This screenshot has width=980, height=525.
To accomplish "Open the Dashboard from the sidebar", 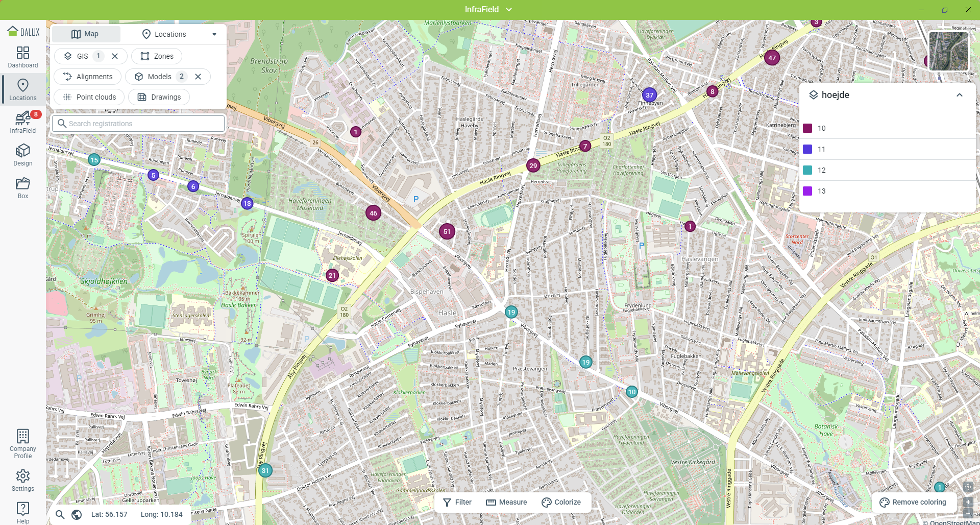I will click(23, 57).
